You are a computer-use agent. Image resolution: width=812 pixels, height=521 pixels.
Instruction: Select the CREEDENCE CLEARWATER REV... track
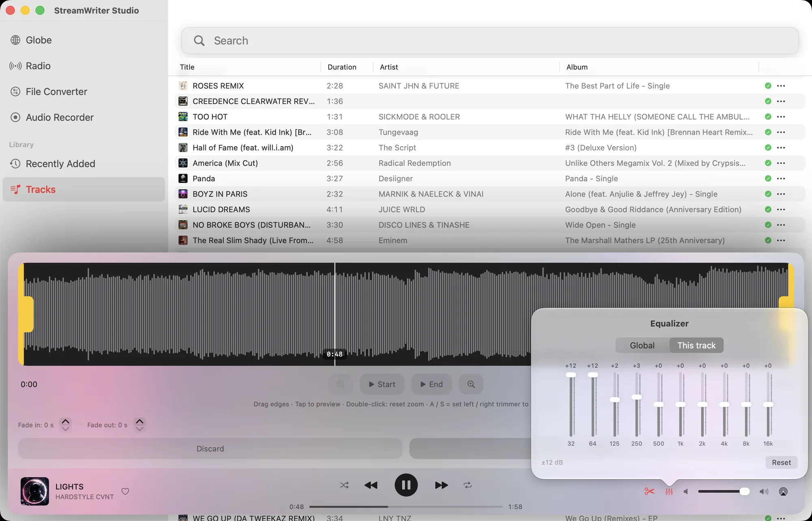pos(490,101)
